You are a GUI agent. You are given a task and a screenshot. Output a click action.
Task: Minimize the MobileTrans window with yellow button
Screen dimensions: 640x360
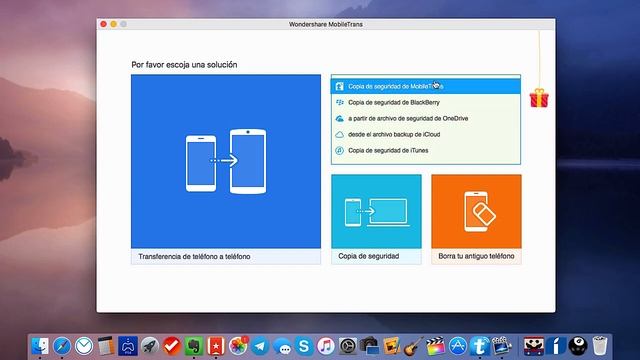113,24
